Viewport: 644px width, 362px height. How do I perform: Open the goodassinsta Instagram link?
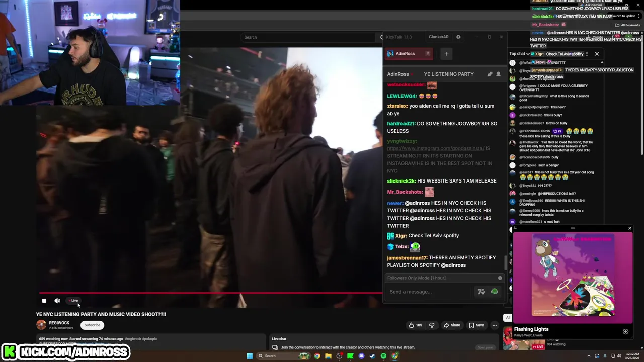click(436, 148)
